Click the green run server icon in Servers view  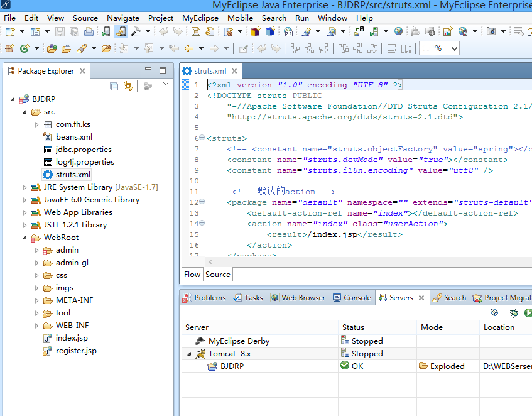tap(528, 313)
